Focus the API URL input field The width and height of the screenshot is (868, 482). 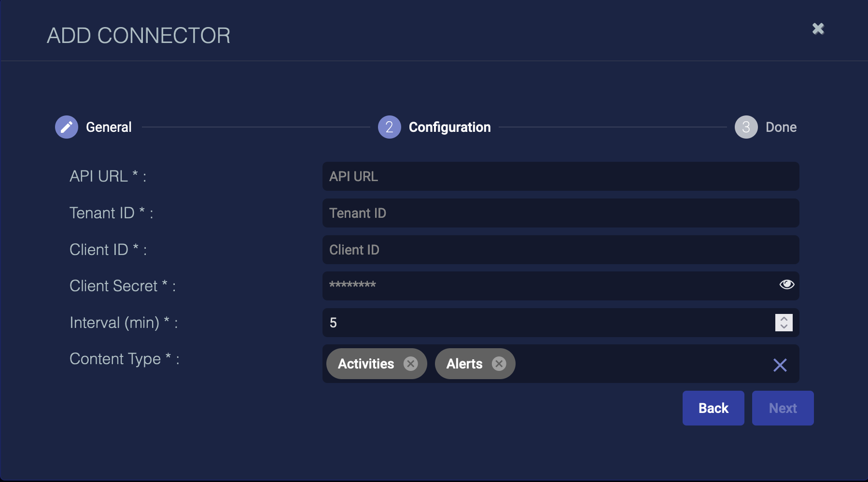[x=560, y=176]
